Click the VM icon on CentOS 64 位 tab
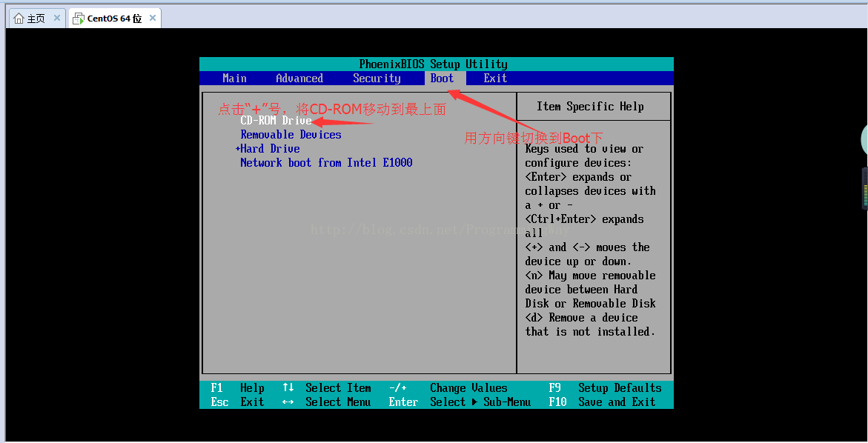This screenshot has width=868, height=443. coord(79,19)
